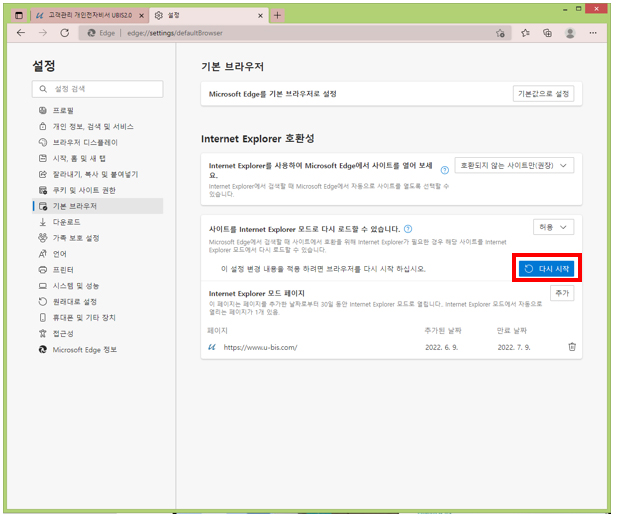Open 원래대로 설정
This screenshot has width=617, height=516.
coord(98,301)
